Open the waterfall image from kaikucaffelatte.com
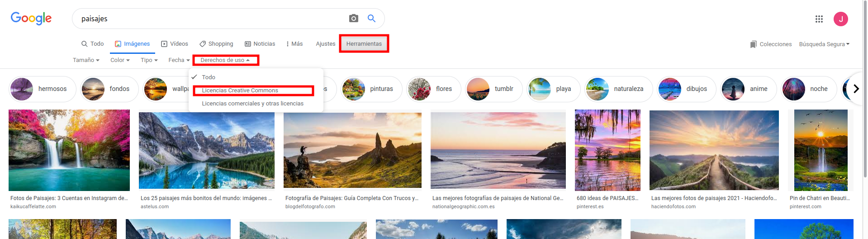The width and height of the screenshot is (868, 239). click(x=69, y=150)
